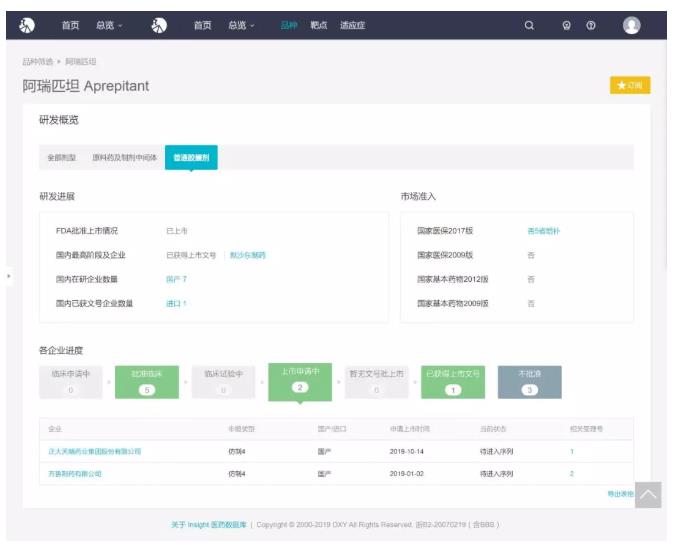Open the first 总览 dropdown in navbar

click(109, 25)
